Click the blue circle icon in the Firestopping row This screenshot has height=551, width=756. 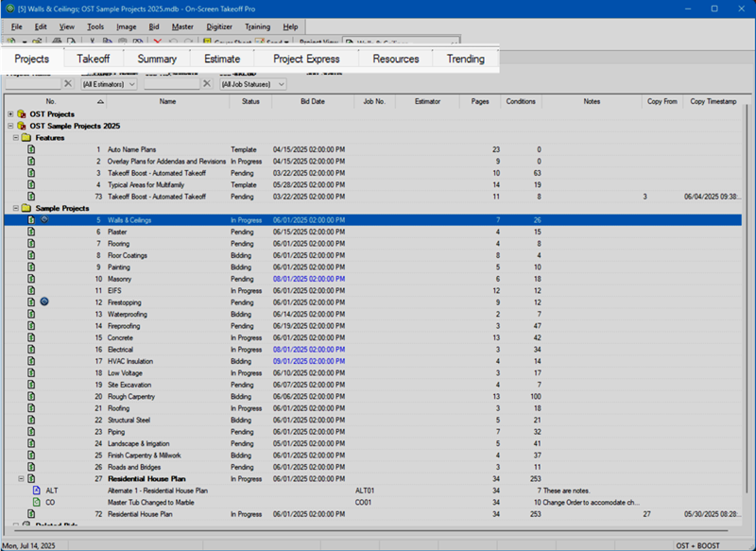(44, 301)
